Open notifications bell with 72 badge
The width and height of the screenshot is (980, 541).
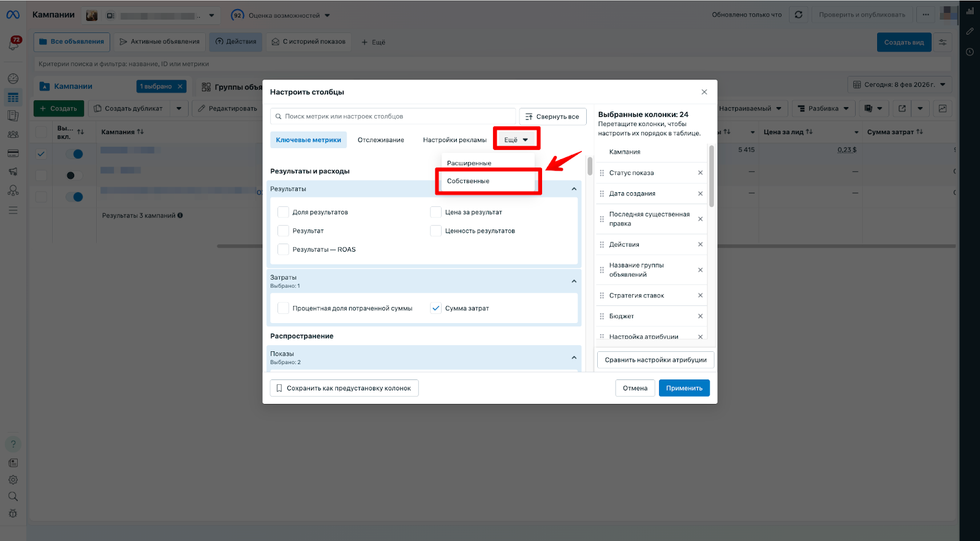point(13,44)
